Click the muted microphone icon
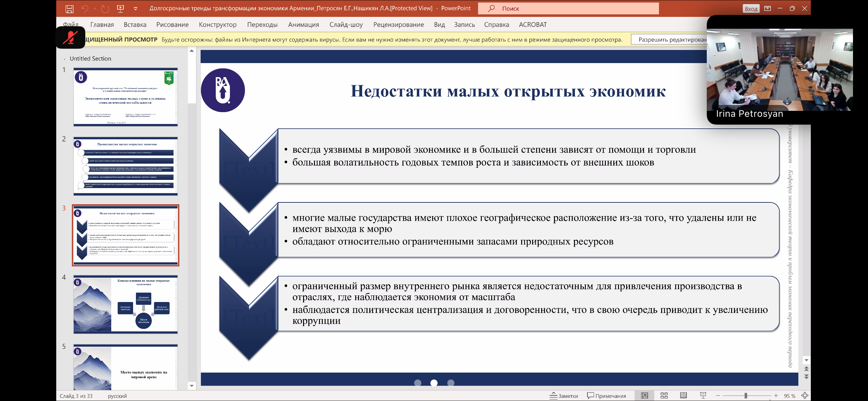 click(70, 37)
